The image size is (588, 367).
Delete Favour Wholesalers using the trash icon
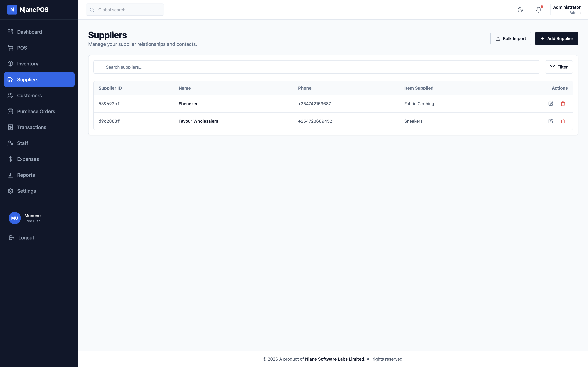tap(563, 121)
